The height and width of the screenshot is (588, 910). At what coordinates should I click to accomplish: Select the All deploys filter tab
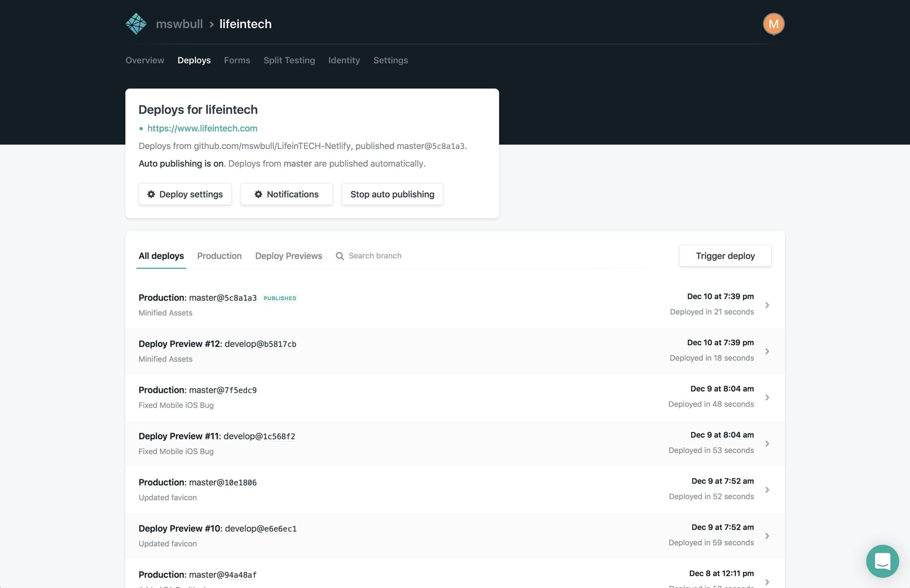tap(161, 256)
